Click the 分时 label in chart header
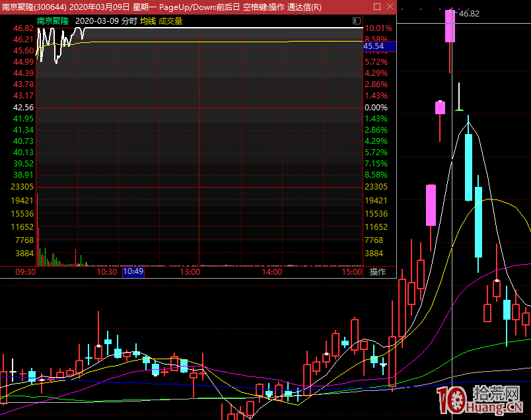The width and height of the screenshot is (531, 420). click(129, 21)
